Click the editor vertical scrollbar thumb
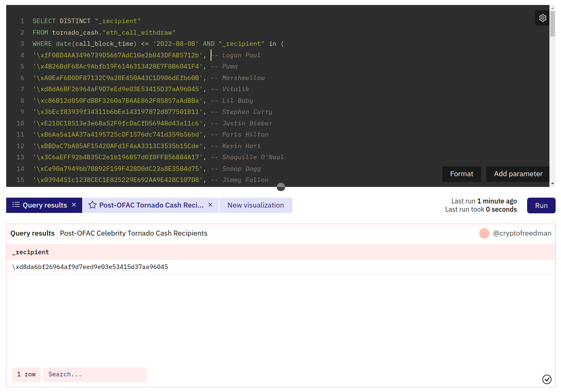561x392 pixels. pos(552,24)
